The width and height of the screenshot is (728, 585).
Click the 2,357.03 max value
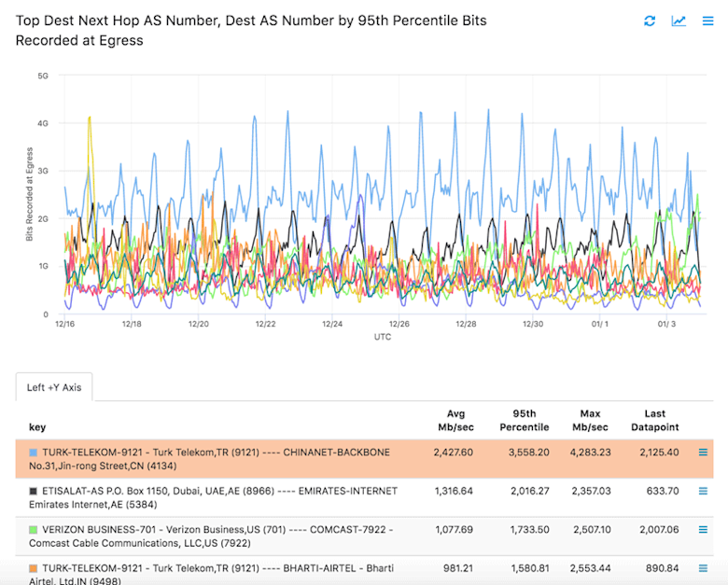[591, 491]
